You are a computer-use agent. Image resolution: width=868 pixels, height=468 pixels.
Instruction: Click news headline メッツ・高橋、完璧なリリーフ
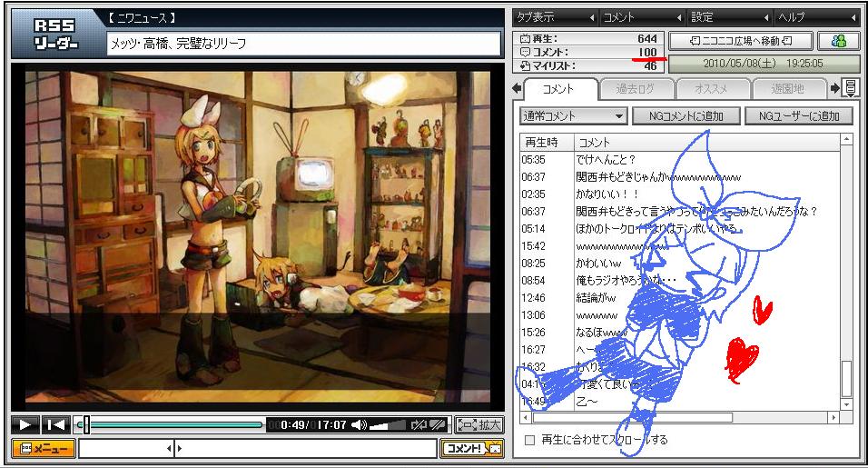(x=178, y=44)
